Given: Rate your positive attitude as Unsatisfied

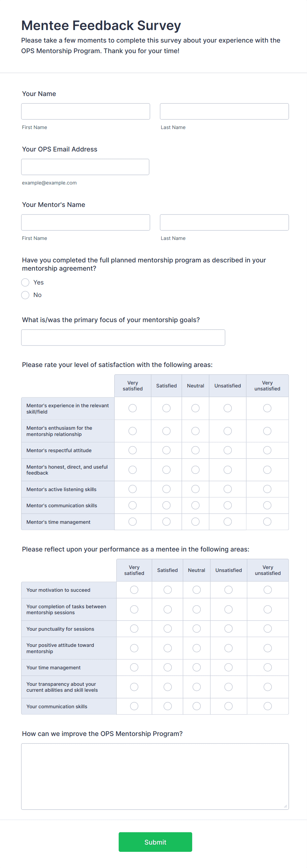Looking at the screenshot, I should pos(228,648).
